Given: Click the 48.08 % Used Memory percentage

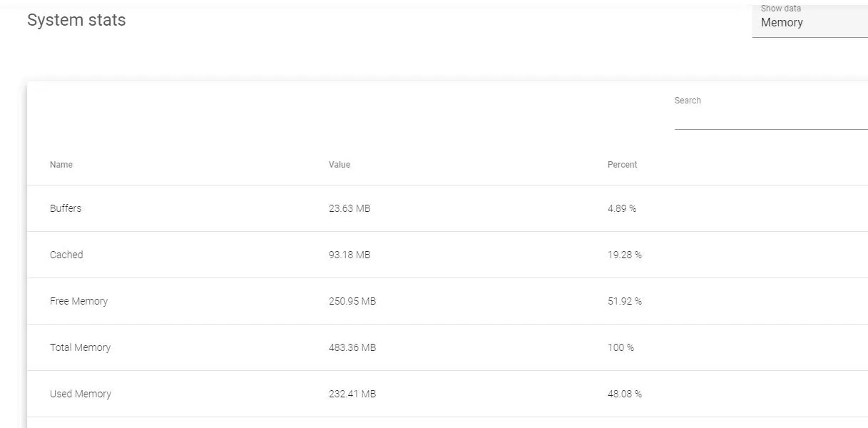Looking at the screenshot, I should pyautogui.click(x=625, y=394).
